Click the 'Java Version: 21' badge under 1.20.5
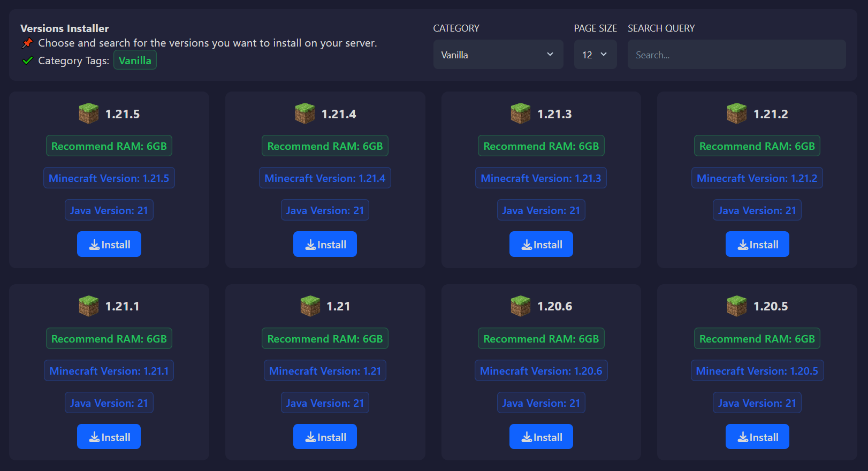The width and height of the screenshot is (868, 471). pos(757,402)
